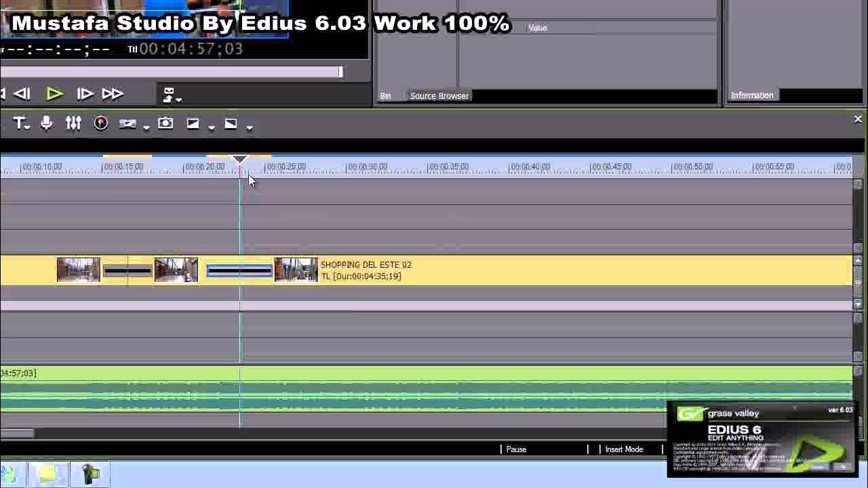This screenshot has width=868, height=488.
Task: Open the Create Title T tool
Action: (x=20, y=123)
